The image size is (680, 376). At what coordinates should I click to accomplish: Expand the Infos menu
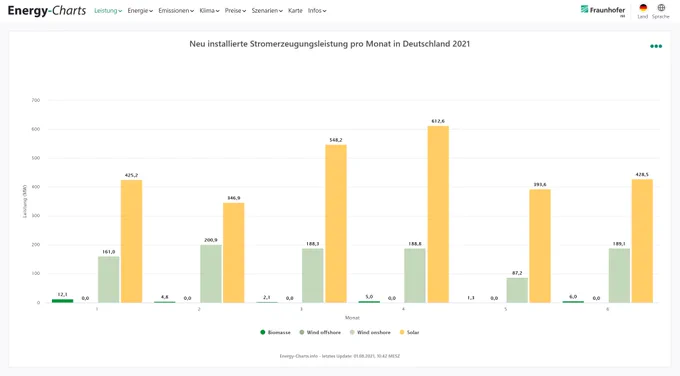[317, 11]
